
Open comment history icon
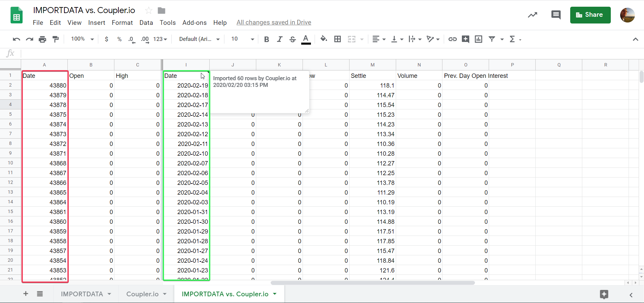[556, 15]
